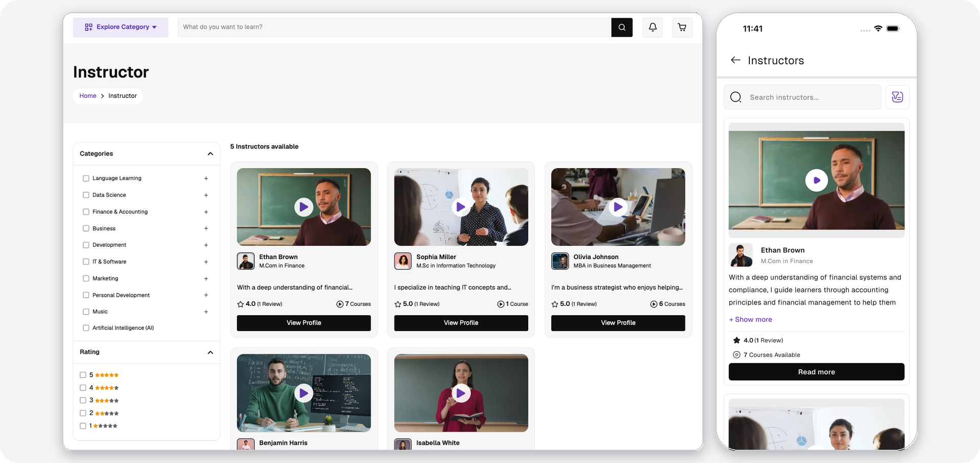
Task: Click Personal Development expand plus
Action: [206, 295]
